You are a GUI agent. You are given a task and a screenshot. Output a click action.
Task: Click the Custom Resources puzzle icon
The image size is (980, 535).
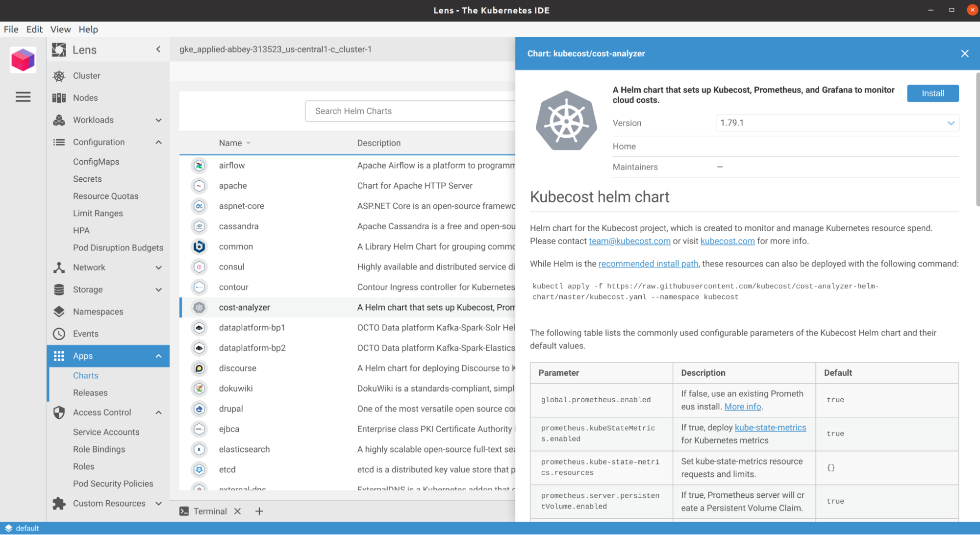59,503
